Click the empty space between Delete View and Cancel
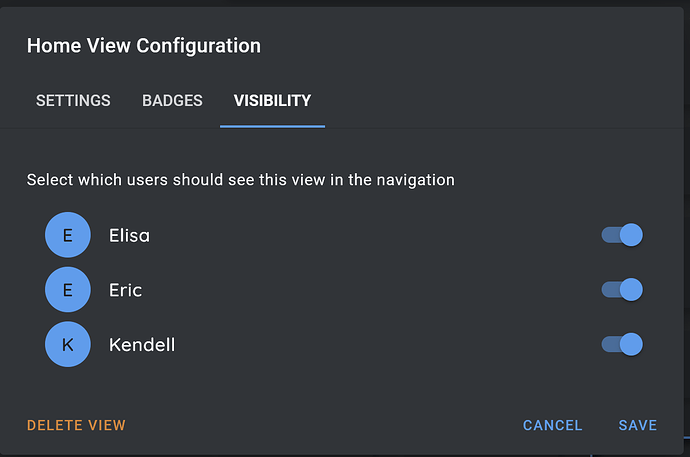This screenshot has width=690, height=457. (x=320, y=425)
